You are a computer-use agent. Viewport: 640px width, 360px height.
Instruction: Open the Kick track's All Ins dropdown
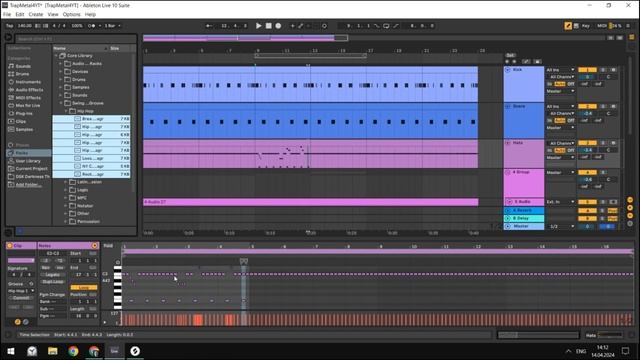click(560, 70)
